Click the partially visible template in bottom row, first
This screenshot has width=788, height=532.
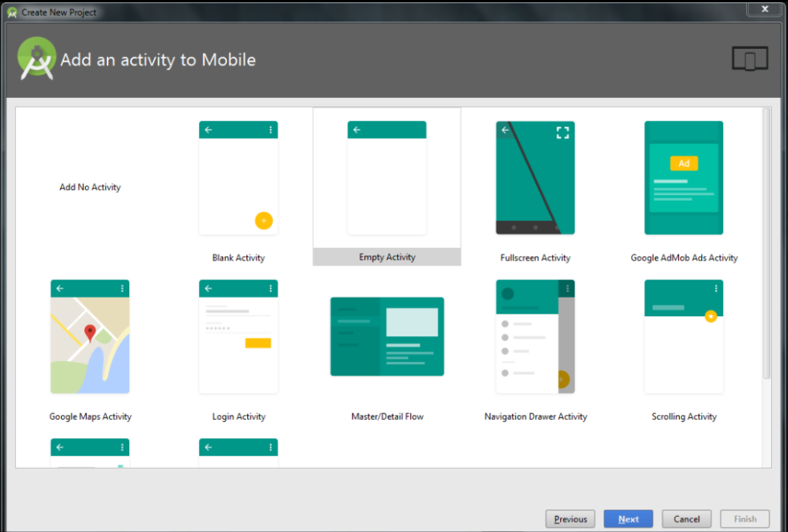click(90, 453)
